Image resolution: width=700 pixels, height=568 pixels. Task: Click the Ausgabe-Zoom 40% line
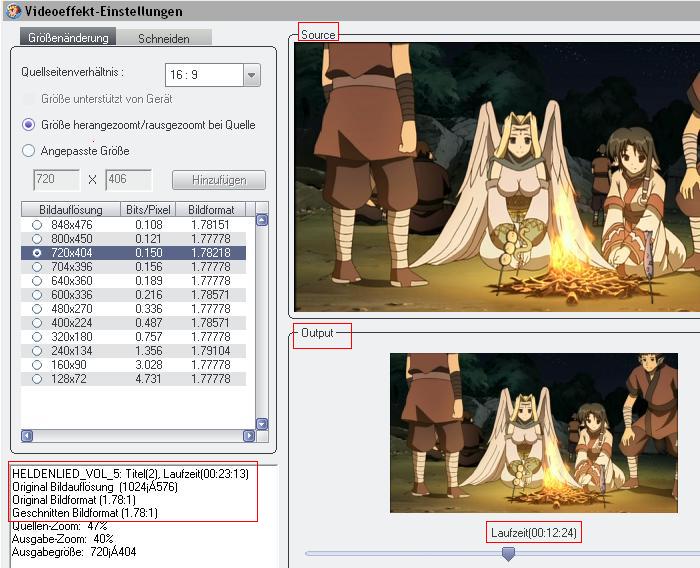62,539
